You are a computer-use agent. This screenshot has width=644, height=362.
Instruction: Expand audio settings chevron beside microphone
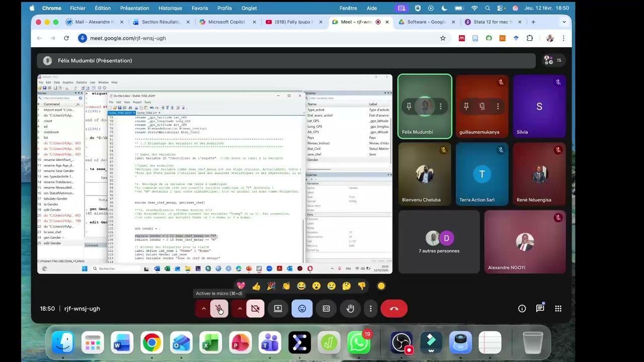(203, 309)
